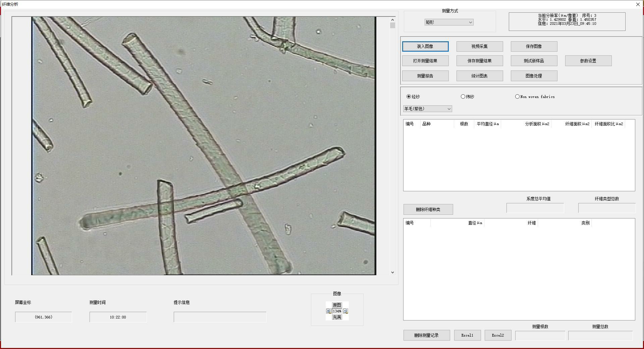Click the 根数 column header
The width and height of the screenshot is (644, 349).
pos(464,124)
